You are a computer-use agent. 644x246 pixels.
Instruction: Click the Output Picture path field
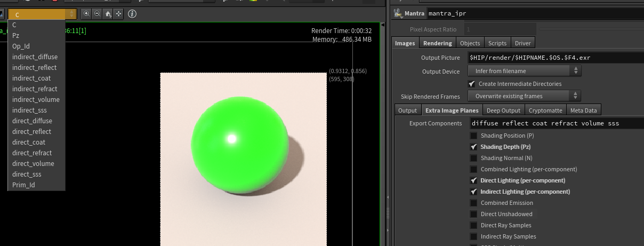pyautogui.click(x=554, y=58)
